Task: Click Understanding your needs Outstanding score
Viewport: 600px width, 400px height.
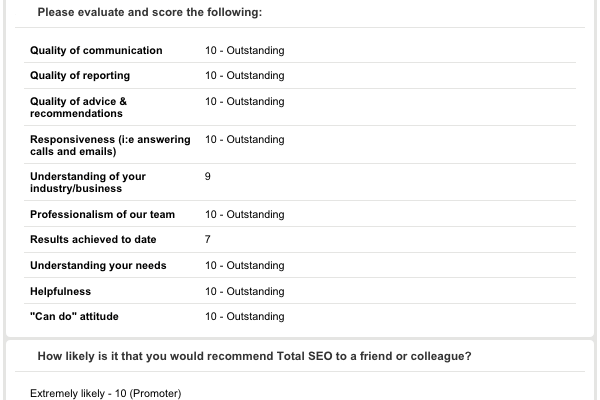Action: pos(245,265)
